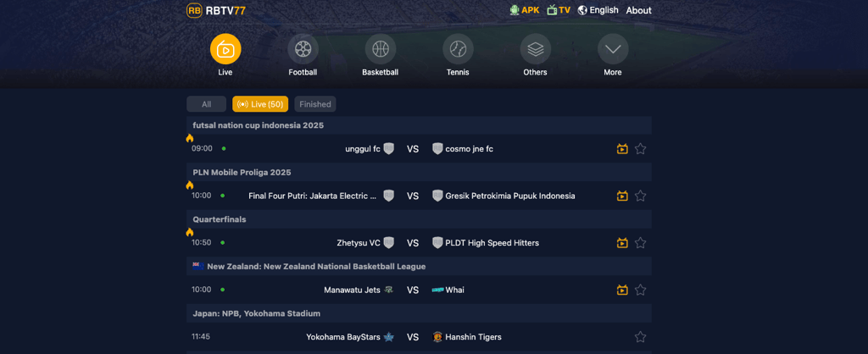The width and height of the screenshot is (868, 354).
Task: Click the Manawatu Jets team logo
Action: 388,290
